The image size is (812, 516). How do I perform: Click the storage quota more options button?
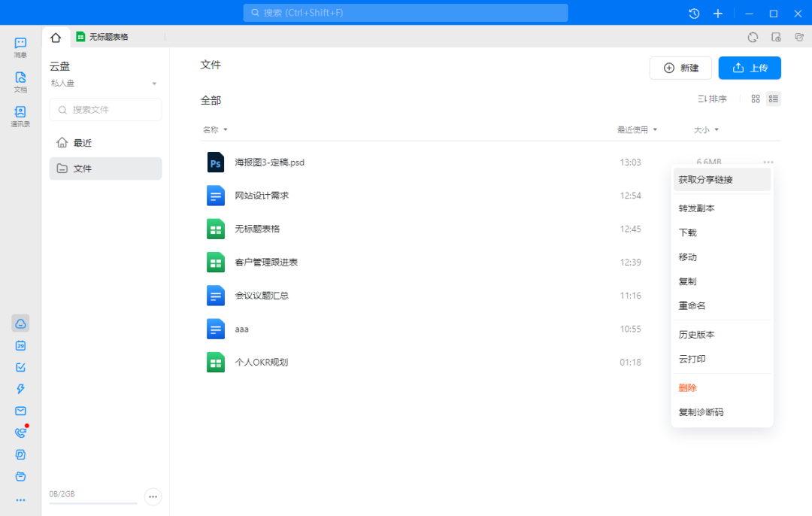pyautogui.click(x=153, y=496)
